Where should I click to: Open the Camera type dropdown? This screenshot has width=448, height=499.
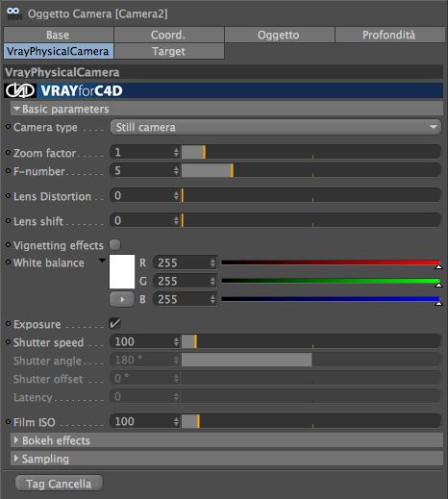(276, 127)
